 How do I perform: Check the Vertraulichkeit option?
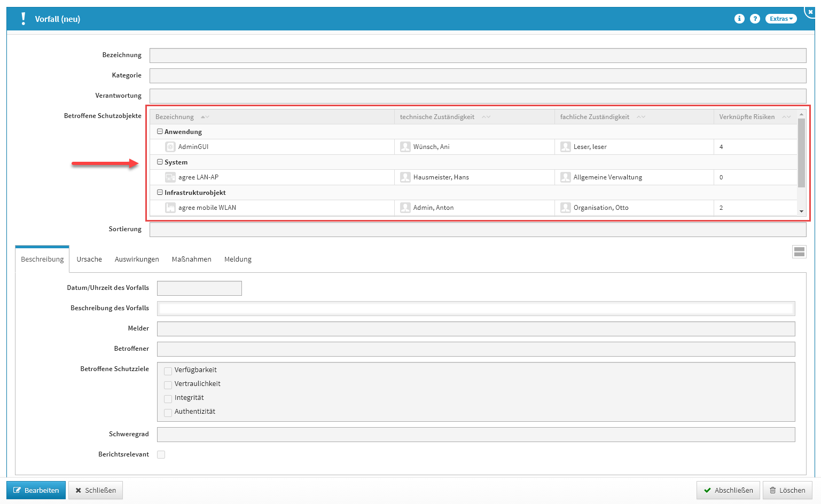[x=168, y=385]
